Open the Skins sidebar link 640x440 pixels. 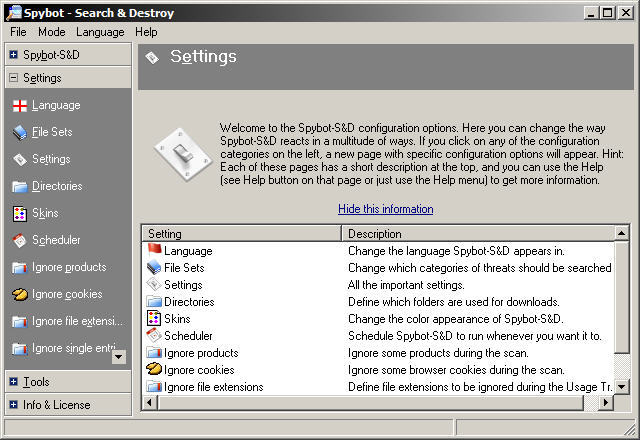(x=45, y=213)
